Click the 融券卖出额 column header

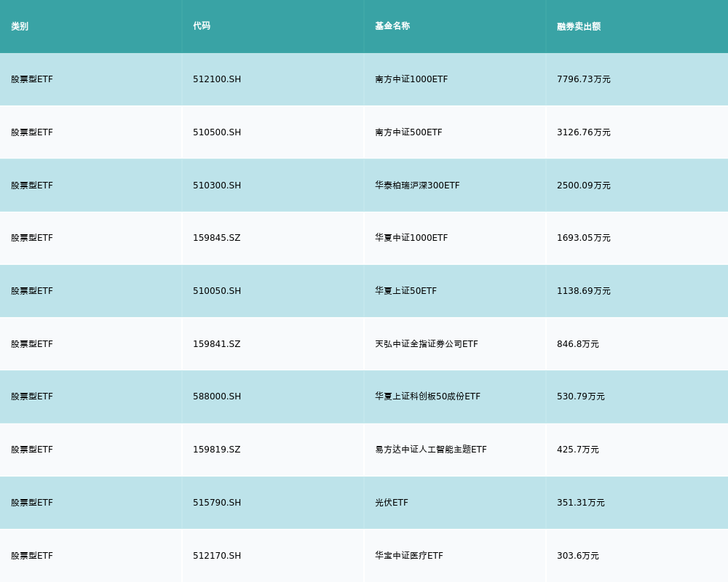point(579,26)
